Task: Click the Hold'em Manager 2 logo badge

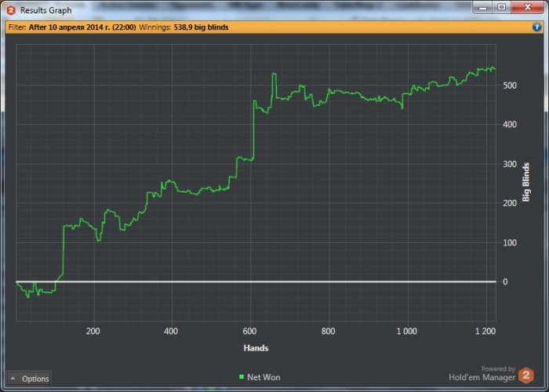Action: 526,376
